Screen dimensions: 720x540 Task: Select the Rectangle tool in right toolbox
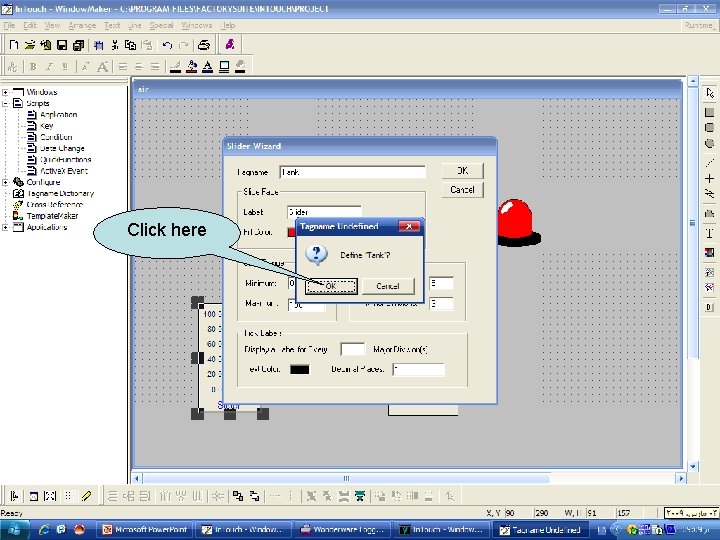pyautogui.click(x=709, y=112)
